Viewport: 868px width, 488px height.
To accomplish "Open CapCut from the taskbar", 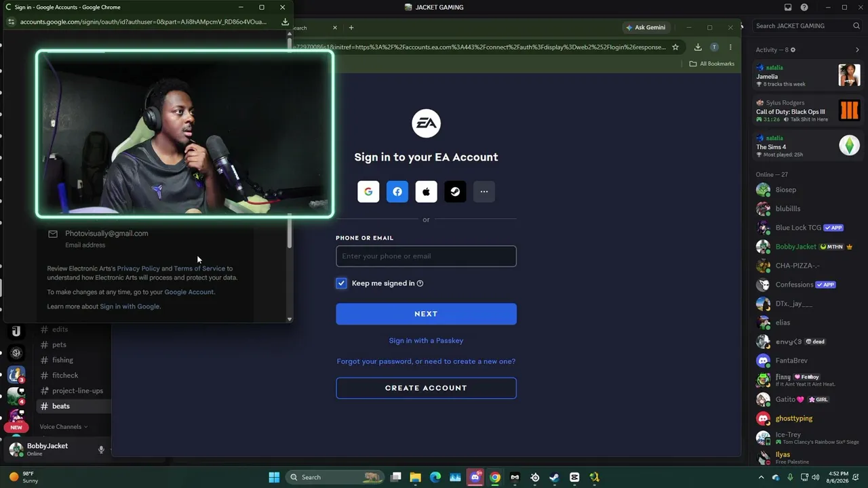I will (574, 477).
